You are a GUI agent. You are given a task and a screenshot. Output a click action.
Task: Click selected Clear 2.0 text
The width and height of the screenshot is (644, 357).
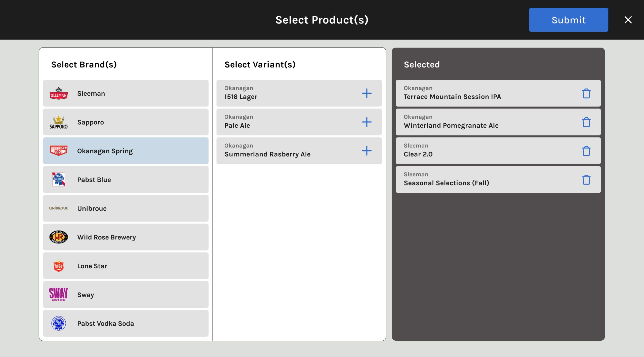(x=418, y=154)
